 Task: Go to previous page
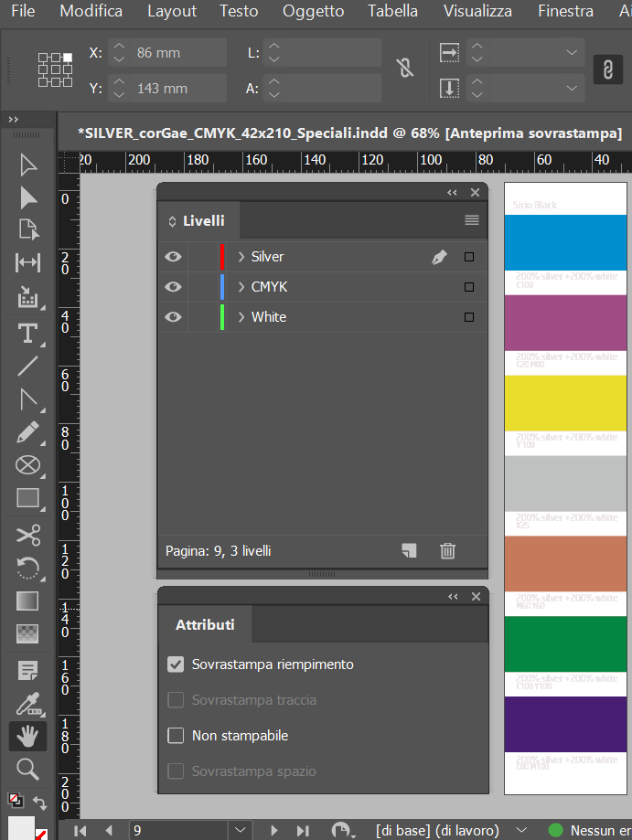pyautogui.click(x=109, y=830)
